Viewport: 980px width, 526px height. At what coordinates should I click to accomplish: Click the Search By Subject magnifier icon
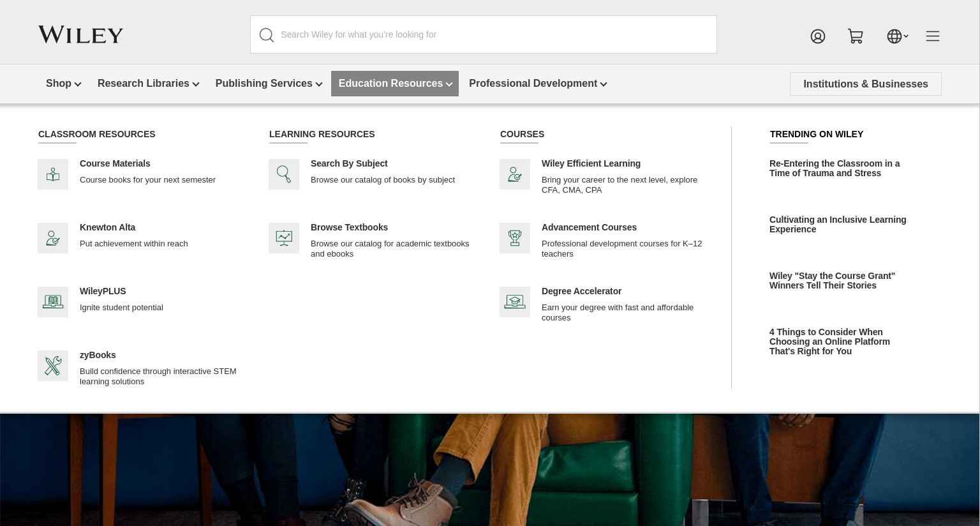pos(284,174)
